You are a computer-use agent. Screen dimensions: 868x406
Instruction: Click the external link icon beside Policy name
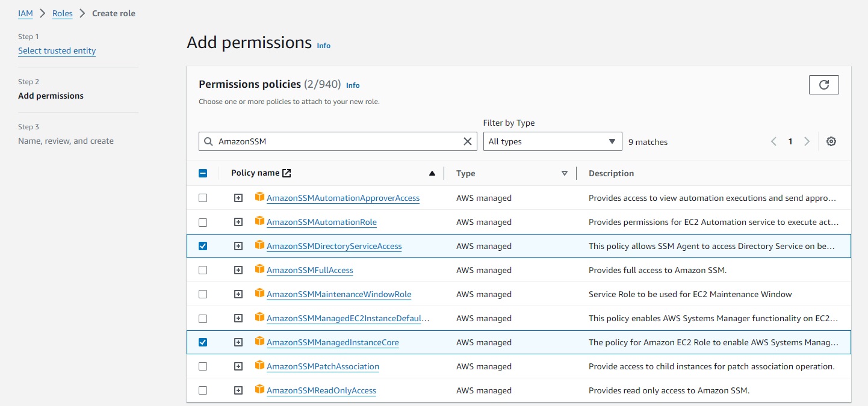pos(287,173)
